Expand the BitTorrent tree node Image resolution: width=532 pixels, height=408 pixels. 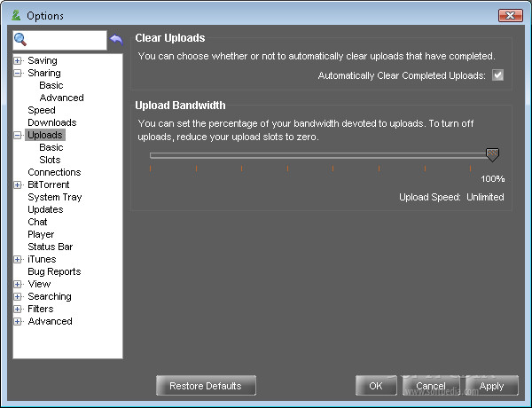point(18,185)
